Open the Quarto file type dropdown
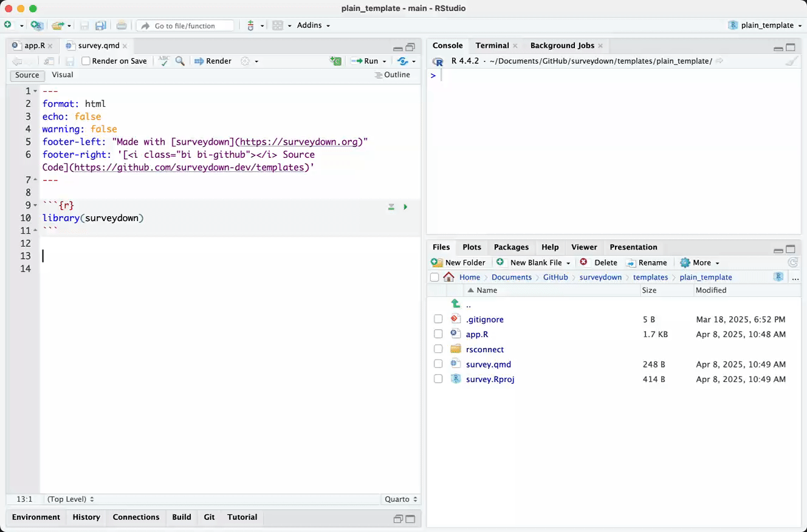The image size is (807, 532). pyautogui.click(x=401, y=499)
